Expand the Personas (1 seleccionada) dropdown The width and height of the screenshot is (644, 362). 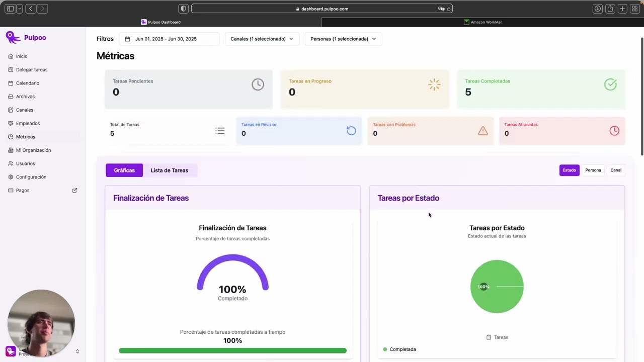(x=343, y=39)
